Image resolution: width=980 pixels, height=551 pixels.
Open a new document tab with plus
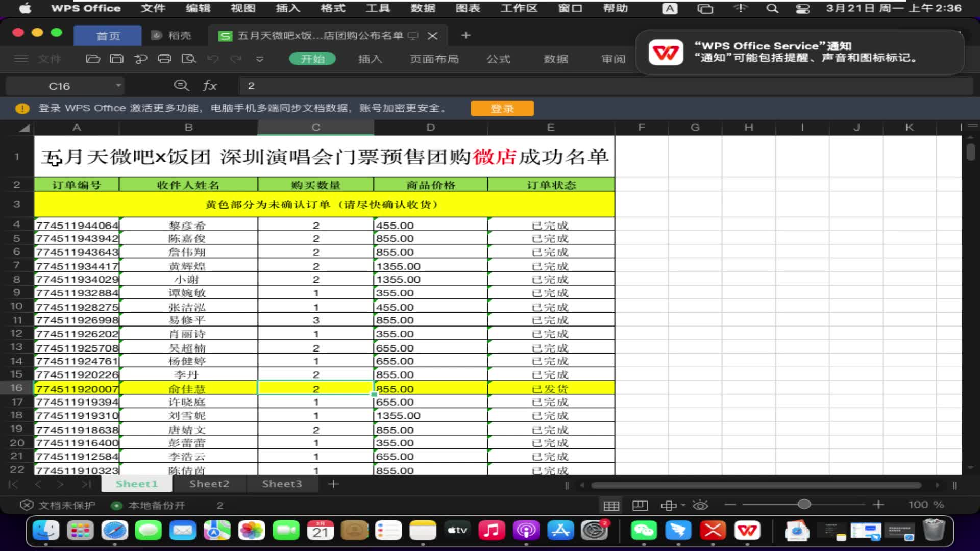tap(465, 35)
